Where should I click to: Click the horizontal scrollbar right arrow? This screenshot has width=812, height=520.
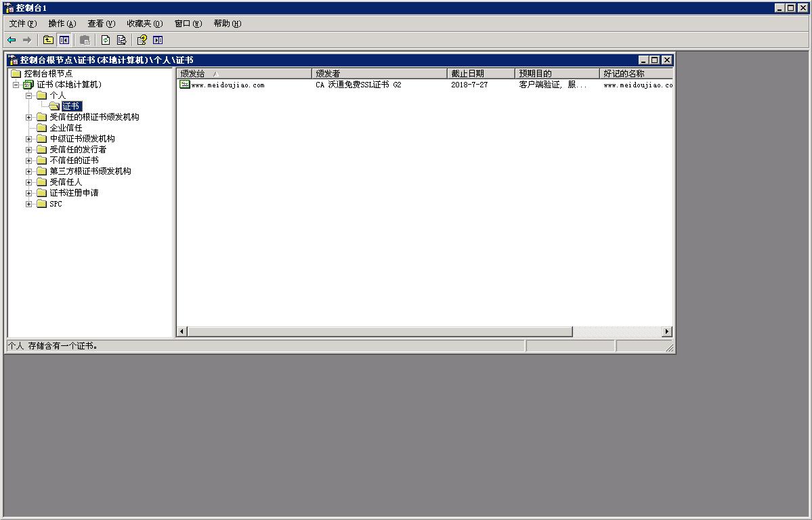tap(667, 331)
